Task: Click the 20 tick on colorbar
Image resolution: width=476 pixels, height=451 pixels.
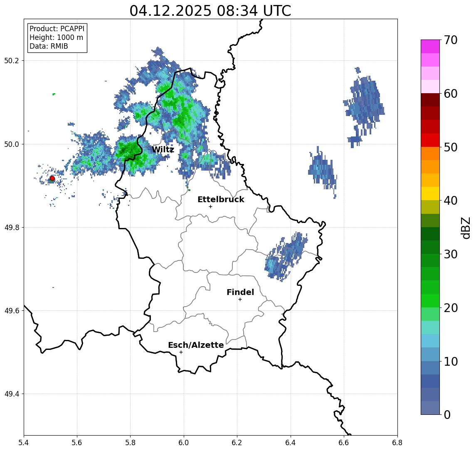Action: 451,307
